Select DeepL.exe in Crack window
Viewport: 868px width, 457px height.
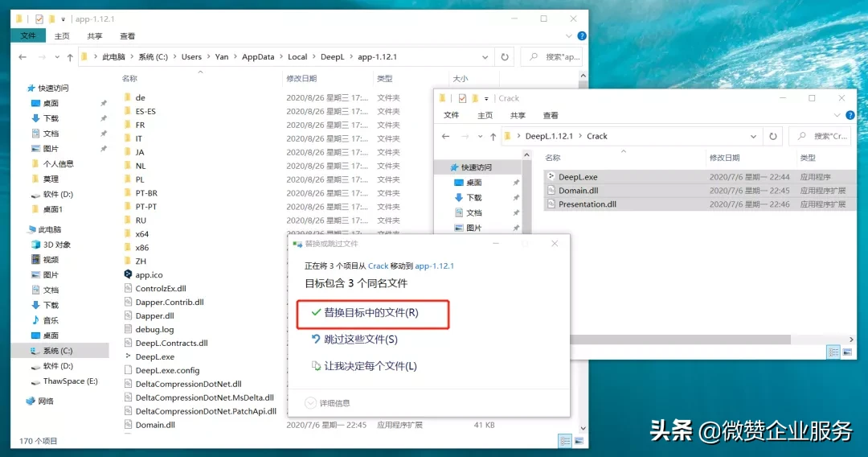pos(578,177)
